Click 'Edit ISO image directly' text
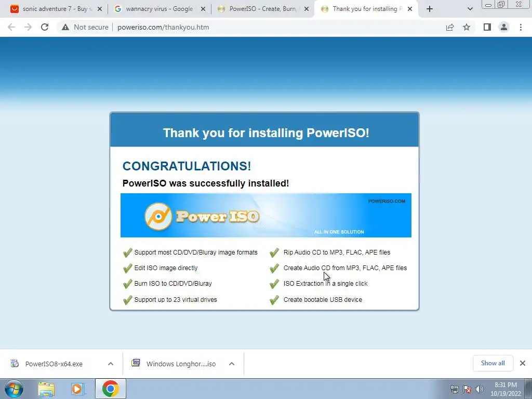The image size is (532, 399). pos(166,268)
